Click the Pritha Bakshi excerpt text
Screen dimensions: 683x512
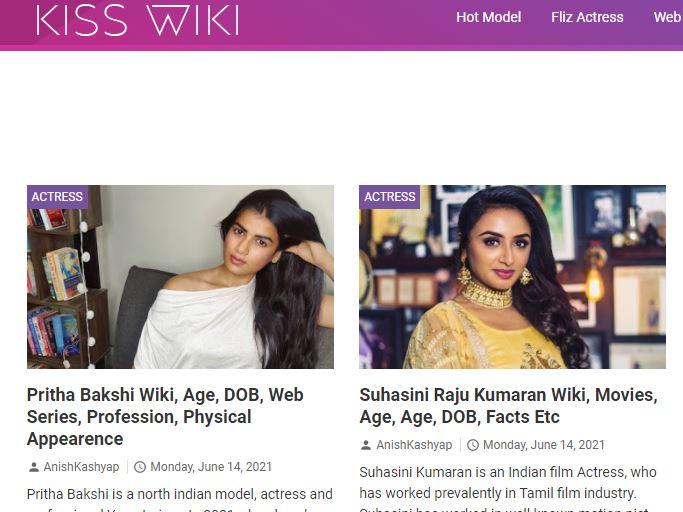pos(179,499)
